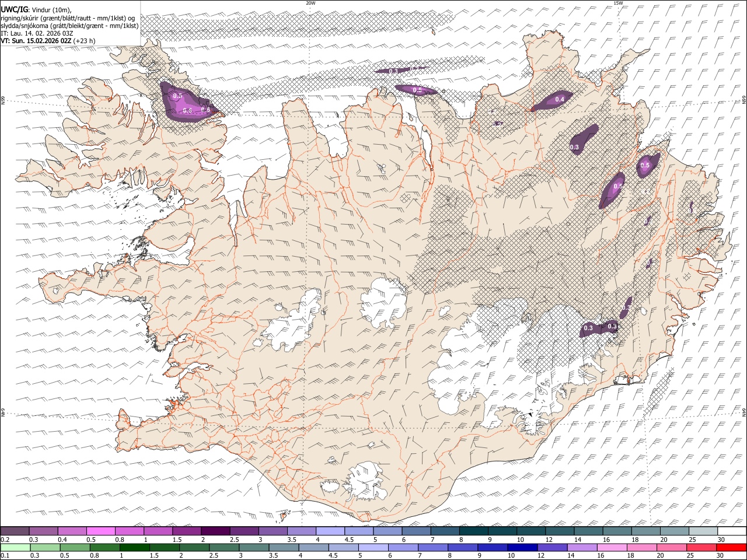Click the lavender 4–4.5 snow scale swatch
Image resolution: width=747 pixels, height=560 pixels.
(330, 531)
